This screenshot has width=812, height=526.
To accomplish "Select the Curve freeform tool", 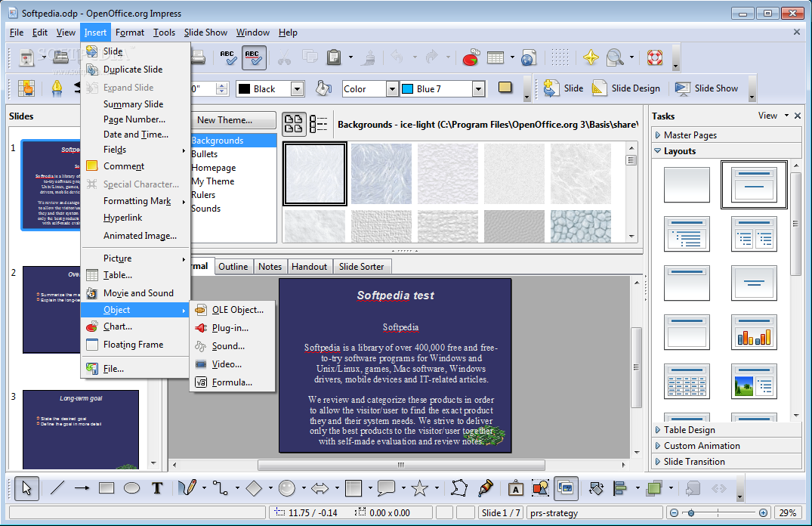I will [187, 488].
